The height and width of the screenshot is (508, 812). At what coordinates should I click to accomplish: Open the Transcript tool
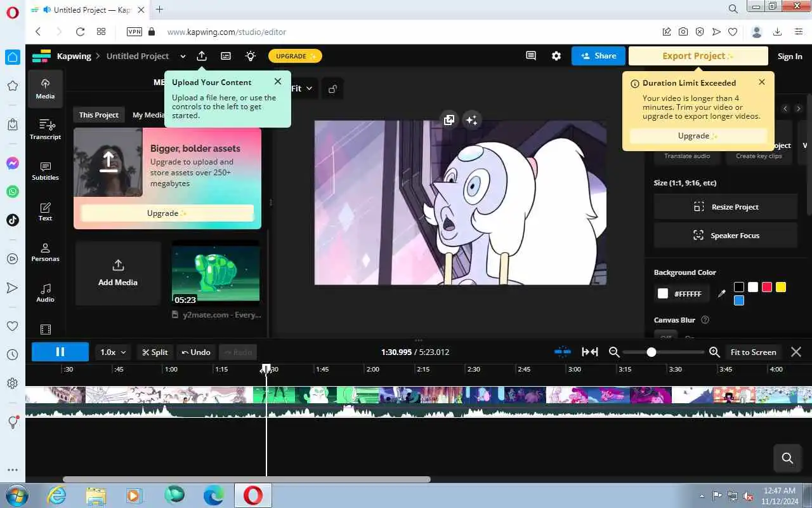[x=45, y=130]
